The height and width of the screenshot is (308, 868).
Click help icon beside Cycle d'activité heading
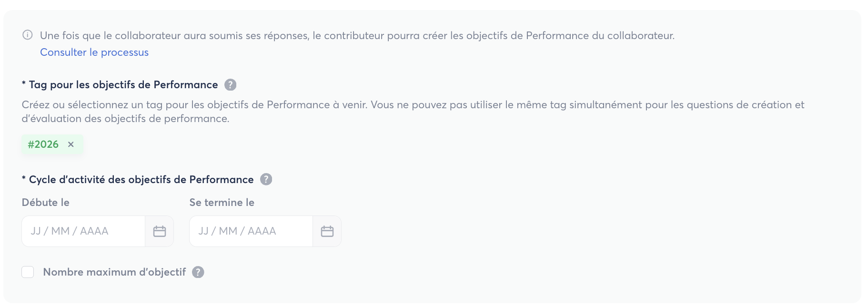click(266, 180)
